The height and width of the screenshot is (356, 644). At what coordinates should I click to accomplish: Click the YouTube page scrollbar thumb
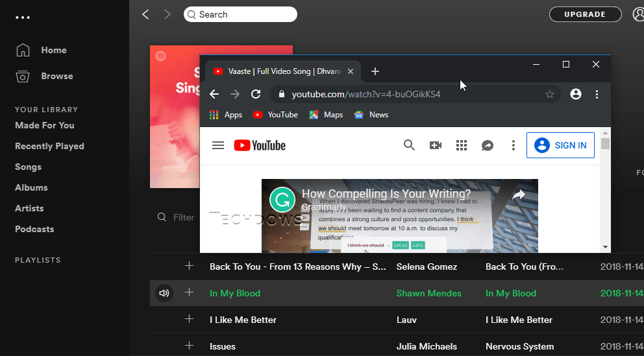click(606, 143)
